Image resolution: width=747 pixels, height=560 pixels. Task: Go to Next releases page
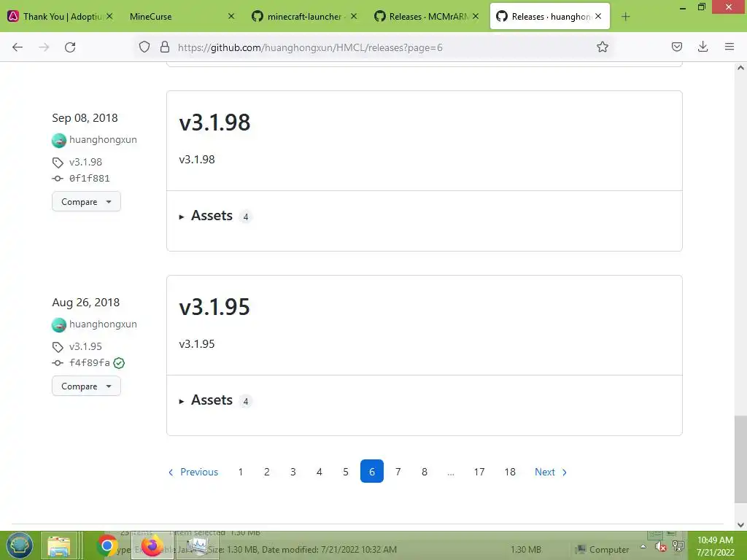click(x=551, y=472)
